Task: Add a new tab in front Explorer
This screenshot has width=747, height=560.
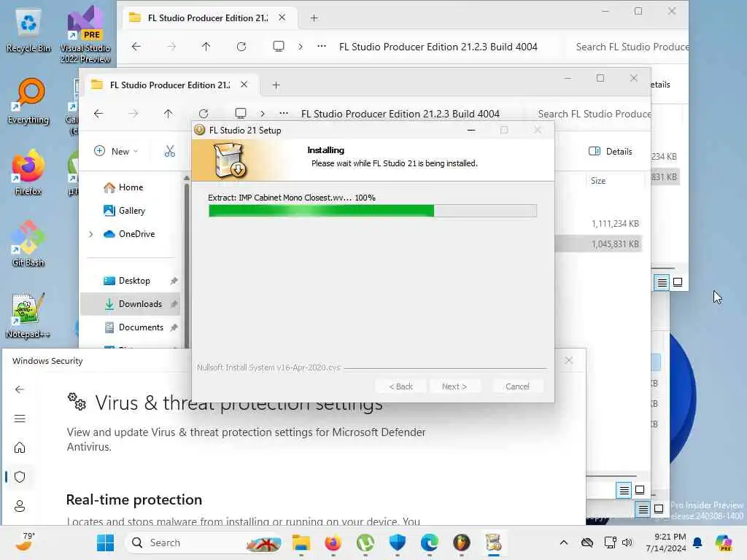Action: (276, 85)
